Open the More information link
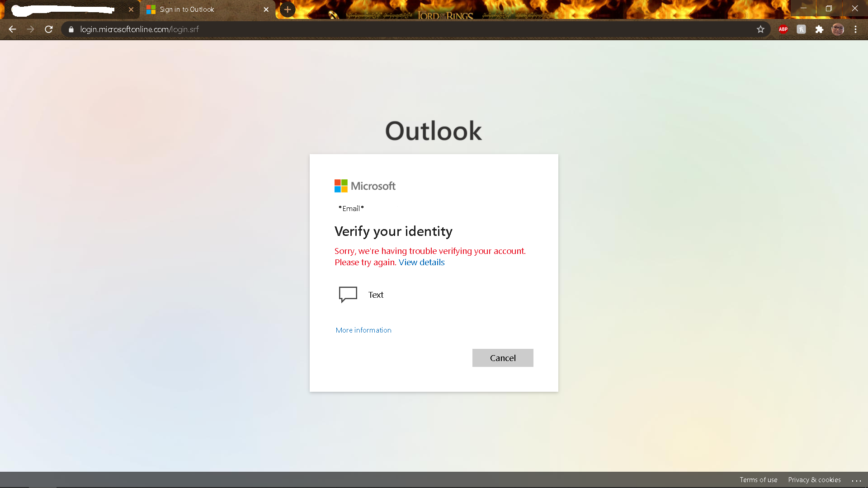 (x=363, y=330)
